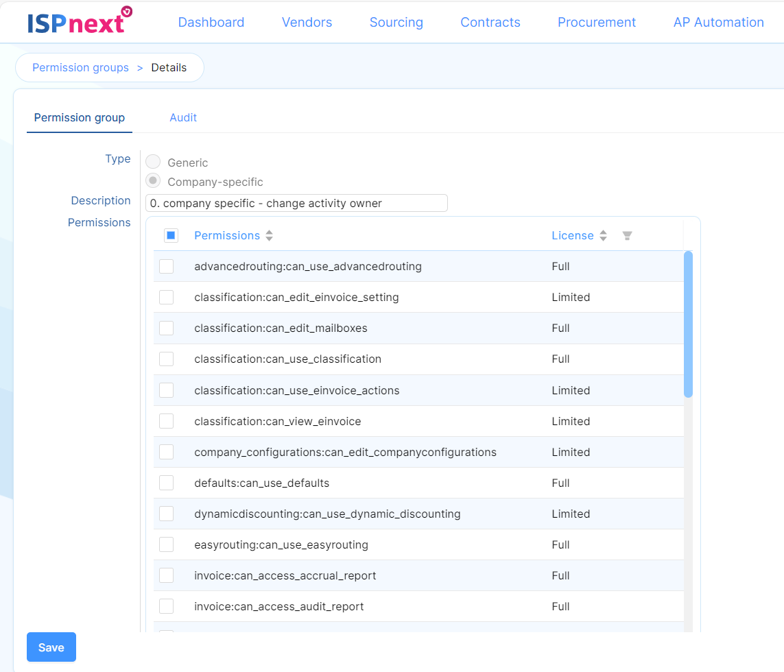The height and width of the screenshot is (672, 784).
Task: Check classification:can_edit_mailboxes permission
Action: (167, 328)
